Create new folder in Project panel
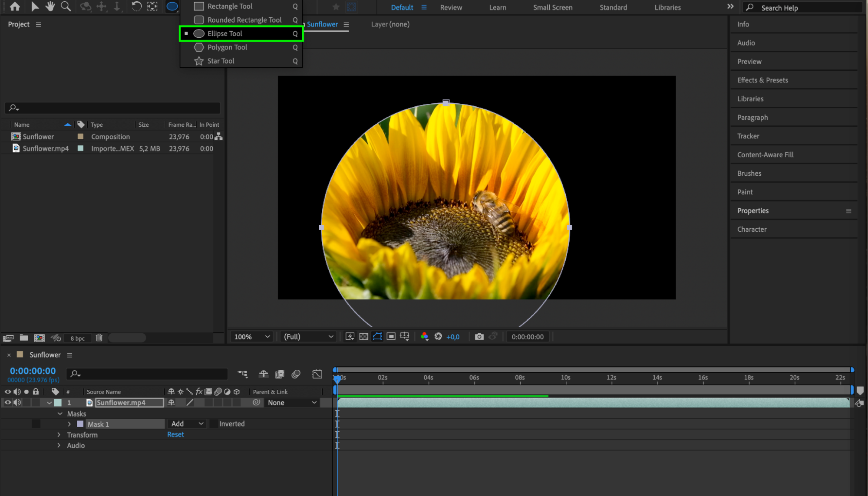The image size is (868, 496). pos(24,338)
